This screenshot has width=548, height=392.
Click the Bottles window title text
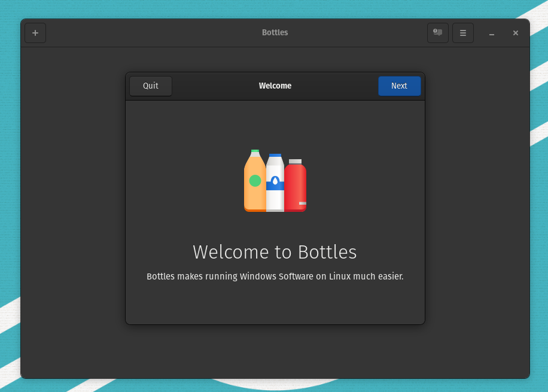pyautogui.click(x=275, y=32)
